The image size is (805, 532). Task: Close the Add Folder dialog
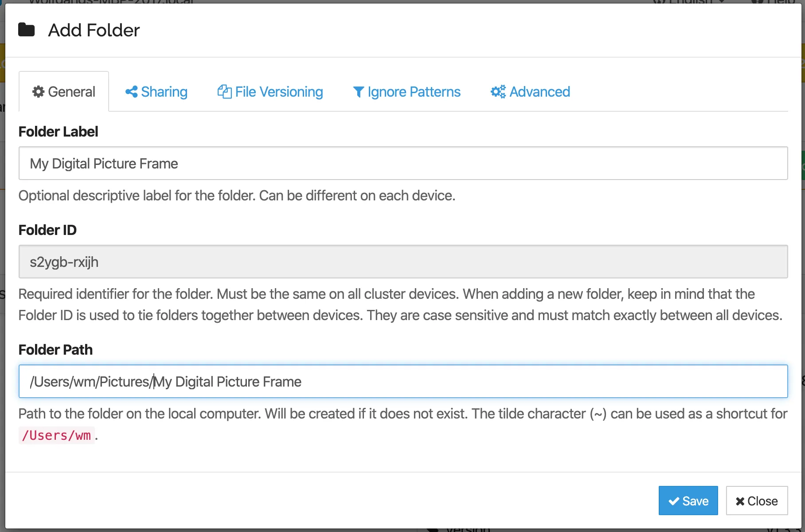pos(757,501)
